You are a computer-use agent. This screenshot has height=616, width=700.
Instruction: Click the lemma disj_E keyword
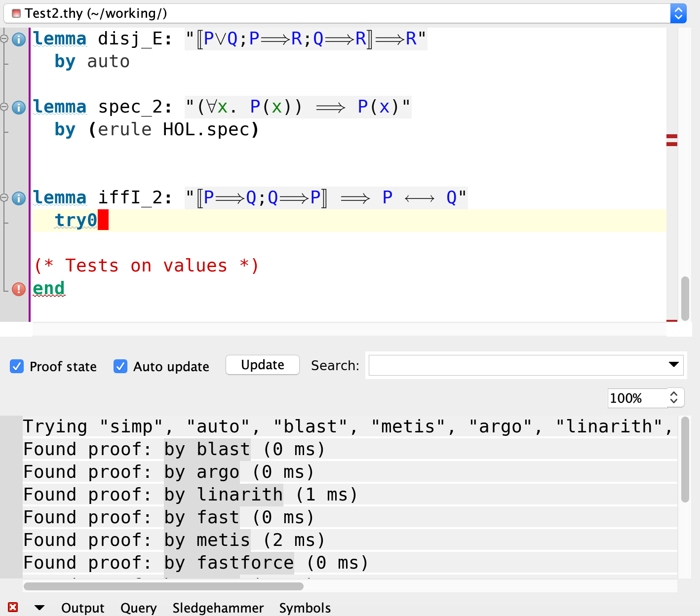pos(60,38)
